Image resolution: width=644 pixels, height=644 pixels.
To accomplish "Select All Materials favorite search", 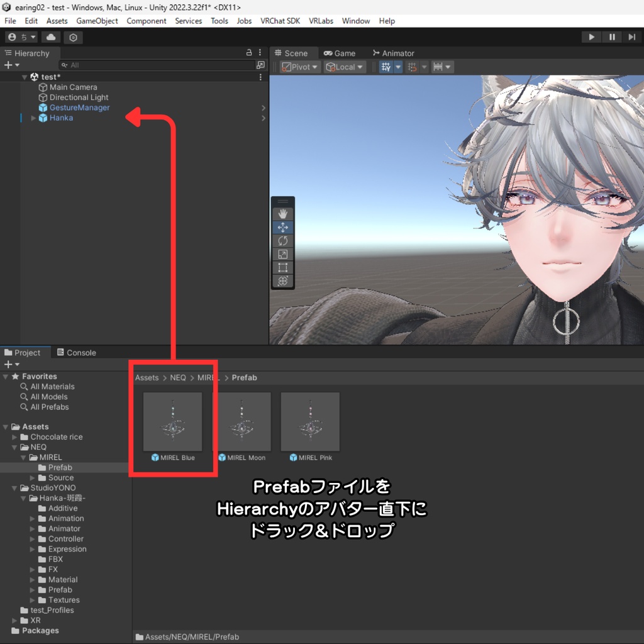I will pyautogui.click(x=47, y=387).
